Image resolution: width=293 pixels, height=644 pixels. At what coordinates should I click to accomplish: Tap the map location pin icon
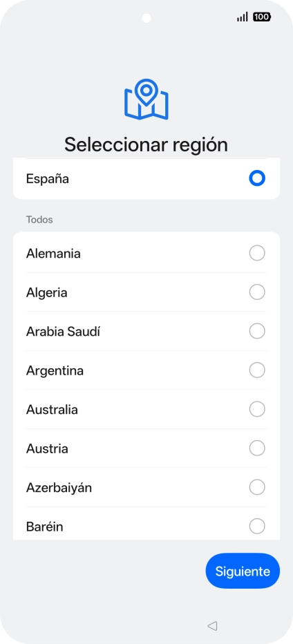pyautogui.click(x=146, y=100)
